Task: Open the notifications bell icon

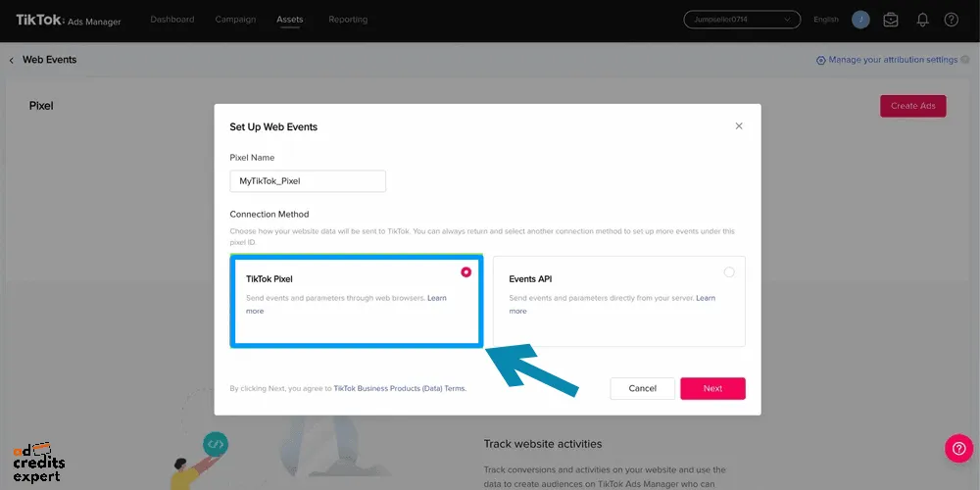Action: (x=922, y=20)
